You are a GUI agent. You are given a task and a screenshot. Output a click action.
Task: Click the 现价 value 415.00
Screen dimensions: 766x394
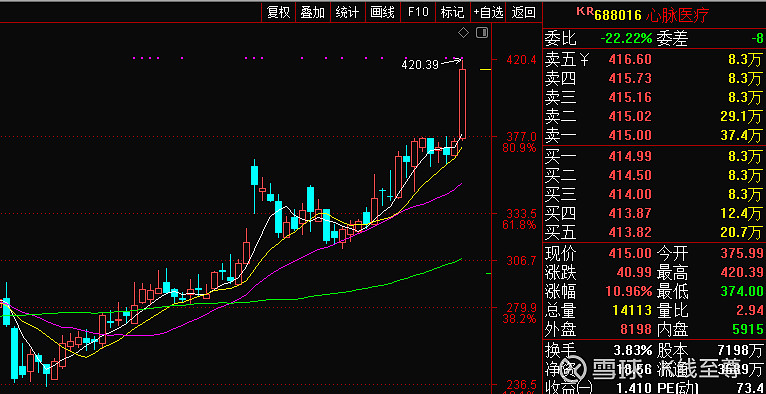point(630,253)
